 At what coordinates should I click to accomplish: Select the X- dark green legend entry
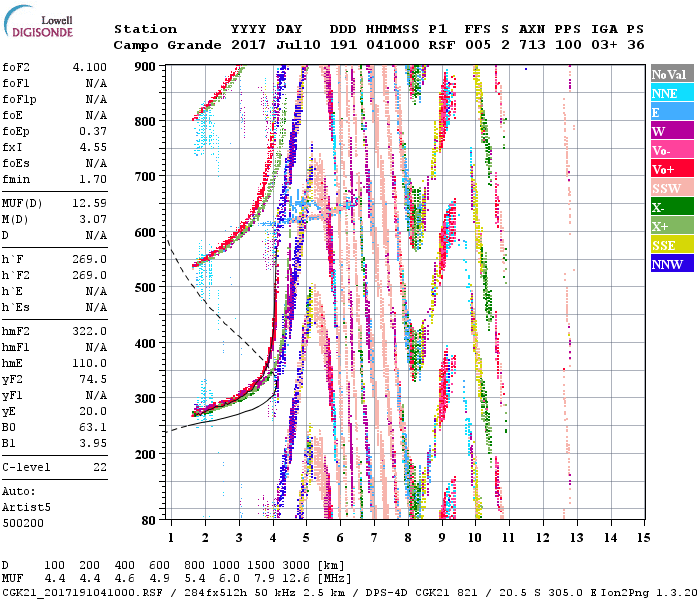pos(669,208)
